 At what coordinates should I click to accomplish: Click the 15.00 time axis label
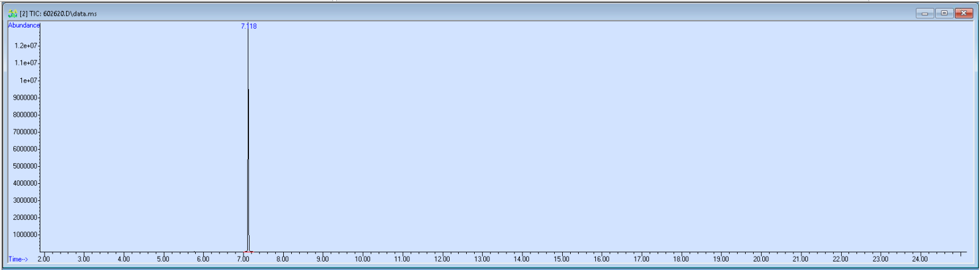point(561,259)
